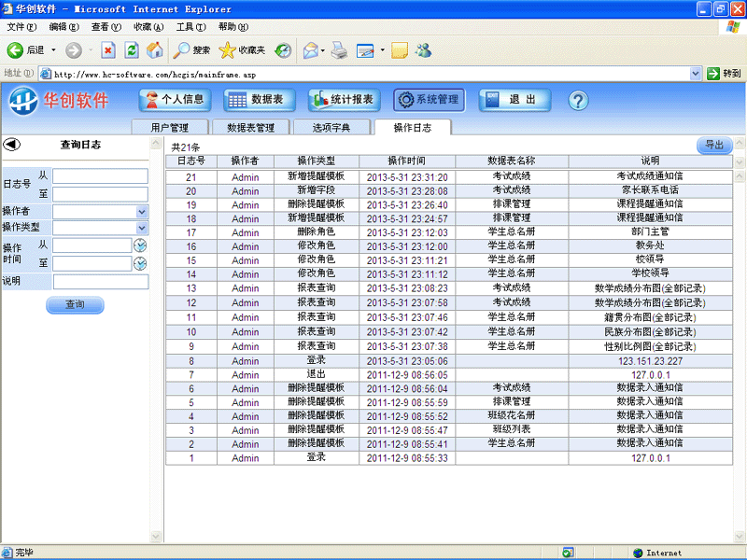Click the 日志号 column header

[x=191, y=161]
